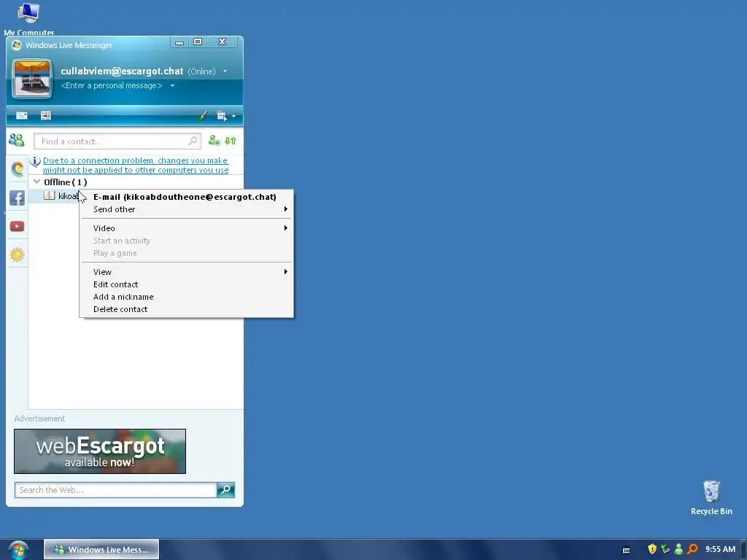Click the cullabviem@escargot.chat display name
This screenshot has width=747, height=560.
click(x=122, y=71)
